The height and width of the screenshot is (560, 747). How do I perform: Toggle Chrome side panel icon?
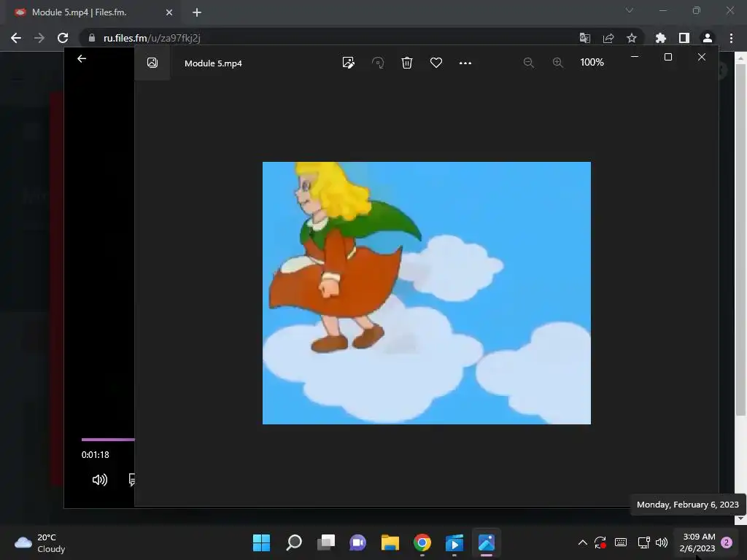pos(684,38)
